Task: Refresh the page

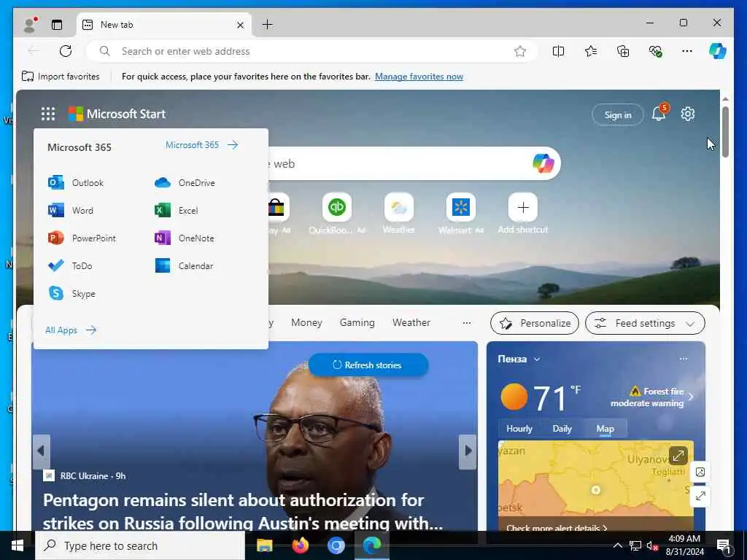Action: pyautogui.click(x=66, y=51)
